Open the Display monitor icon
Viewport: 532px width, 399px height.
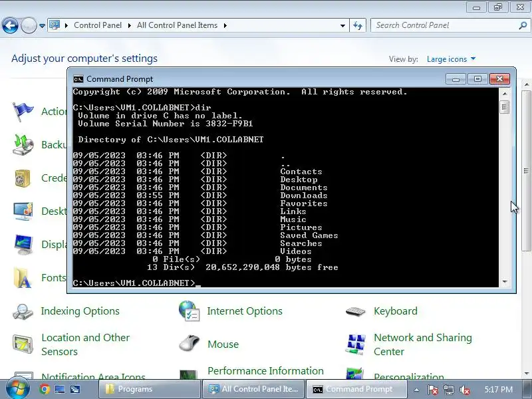click(23, 245)
